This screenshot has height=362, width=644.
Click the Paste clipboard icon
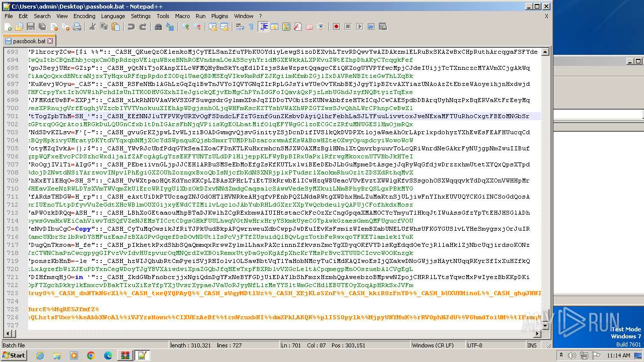pos(116,27)
